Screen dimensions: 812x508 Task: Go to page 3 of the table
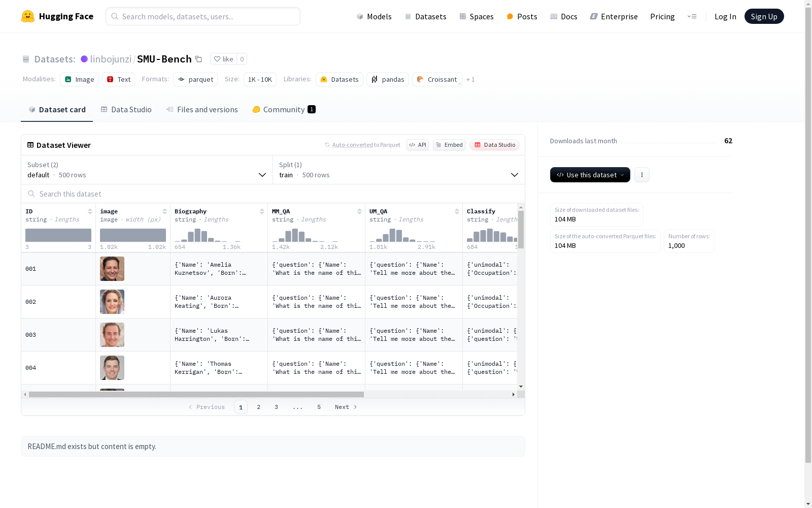click(x=277, y=407)
